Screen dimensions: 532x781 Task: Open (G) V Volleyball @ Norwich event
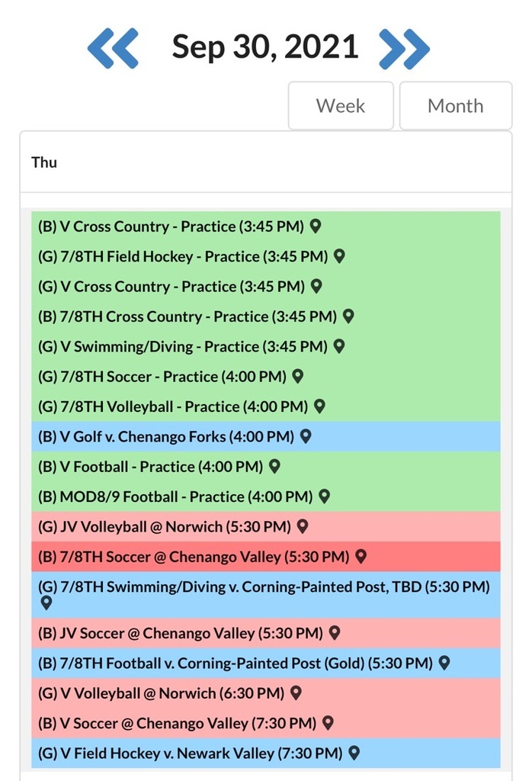click(x=266, y=693)
